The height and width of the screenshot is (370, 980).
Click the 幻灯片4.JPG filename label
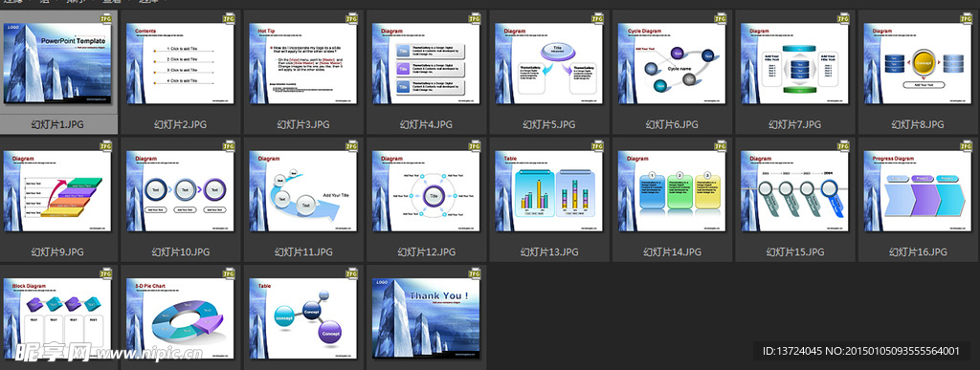coord(426,125)
